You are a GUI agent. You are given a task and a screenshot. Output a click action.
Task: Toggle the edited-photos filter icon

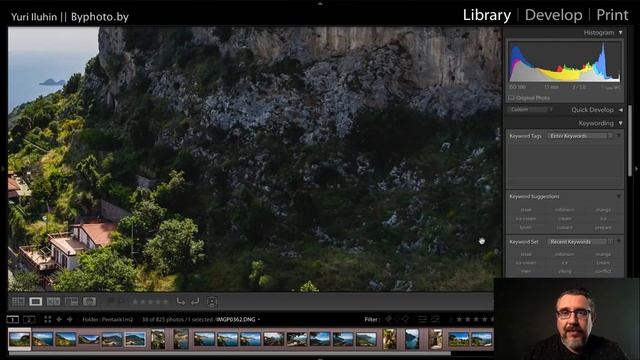[x=422, y=319]
